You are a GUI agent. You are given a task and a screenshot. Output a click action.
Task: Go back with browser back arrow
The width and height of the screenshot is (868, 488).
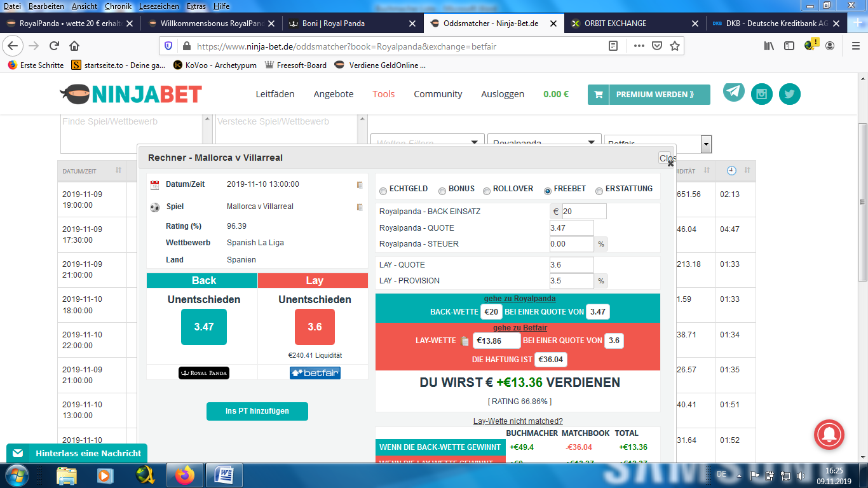(x=13, y=46)
